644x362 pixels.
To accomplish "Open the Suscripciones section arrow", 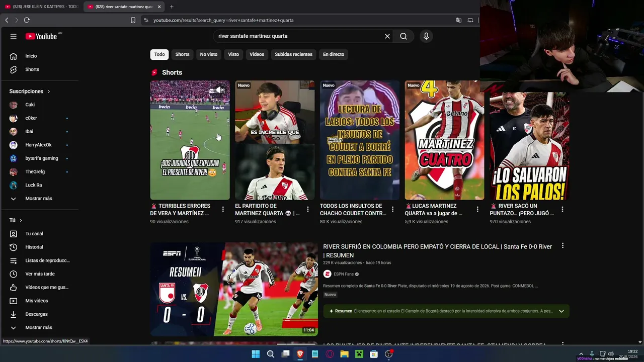I will coord(49,92).
